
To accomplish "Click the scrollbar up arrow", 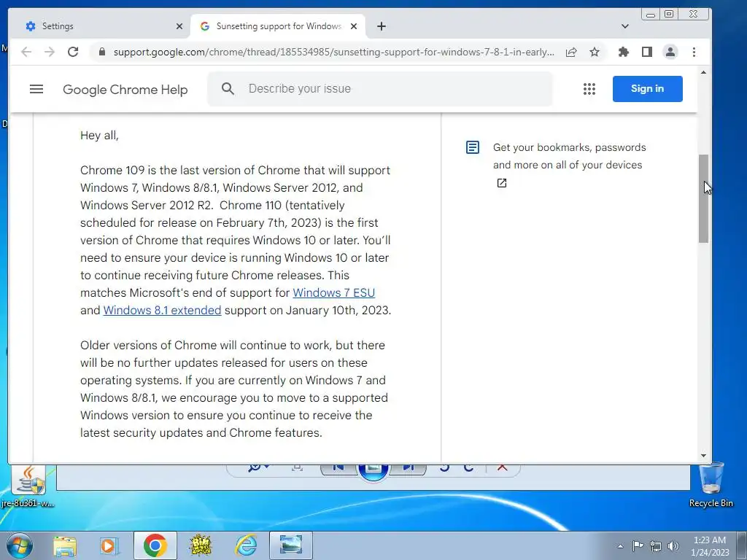I will [x=704, y=72].
